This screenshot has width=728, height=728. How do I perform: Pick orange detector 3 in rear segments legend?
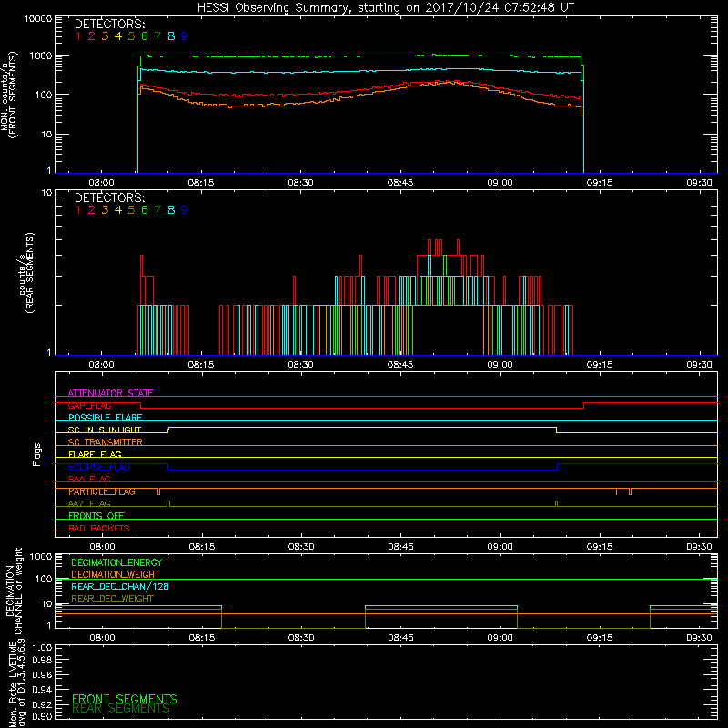click(105, 210)
